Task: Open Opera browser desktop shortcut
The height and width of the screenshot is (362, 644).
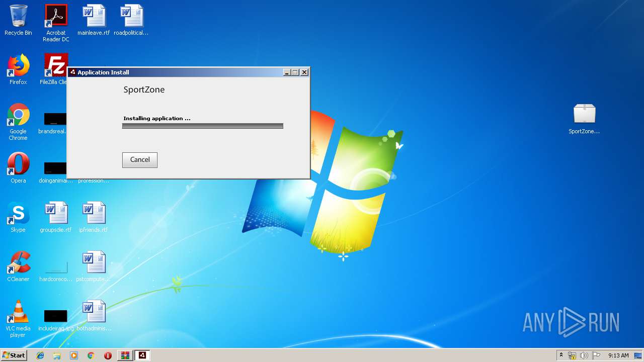Action: pos(18,168)
